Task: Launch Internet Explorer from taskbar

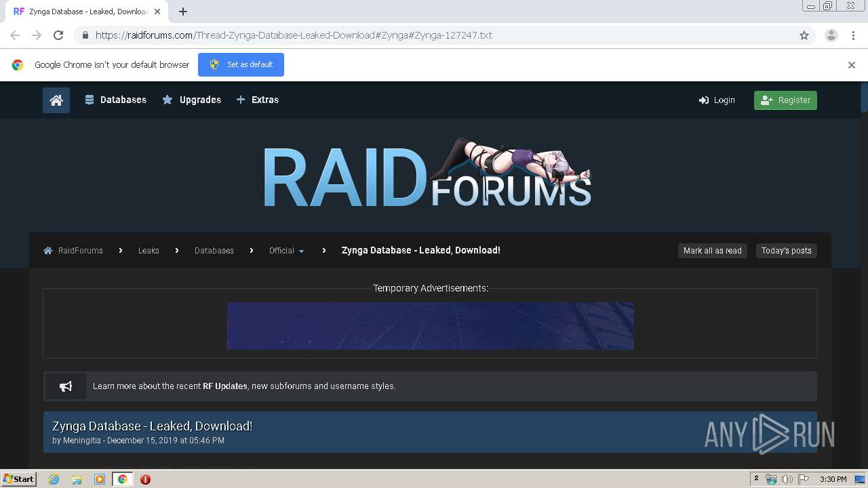Action: [x=54, y=479]
